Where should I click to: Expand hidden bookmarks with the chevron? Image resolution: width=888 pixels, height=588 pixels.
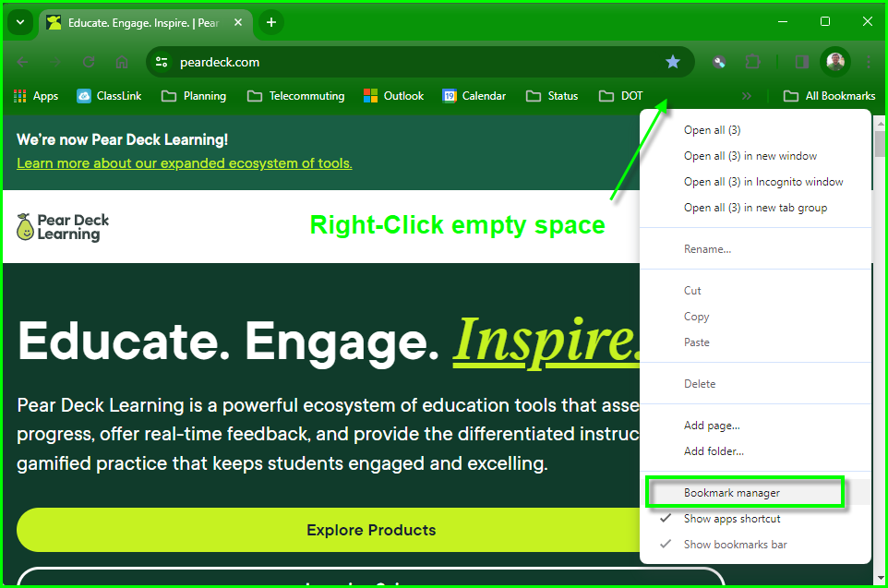747,95
